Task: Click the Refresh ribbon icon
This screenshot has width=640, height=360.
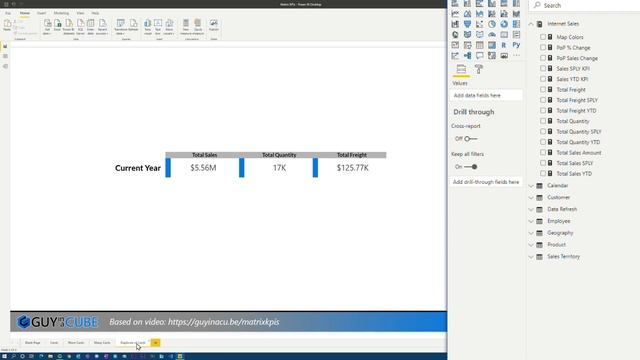Action: [x=133, y=25]
